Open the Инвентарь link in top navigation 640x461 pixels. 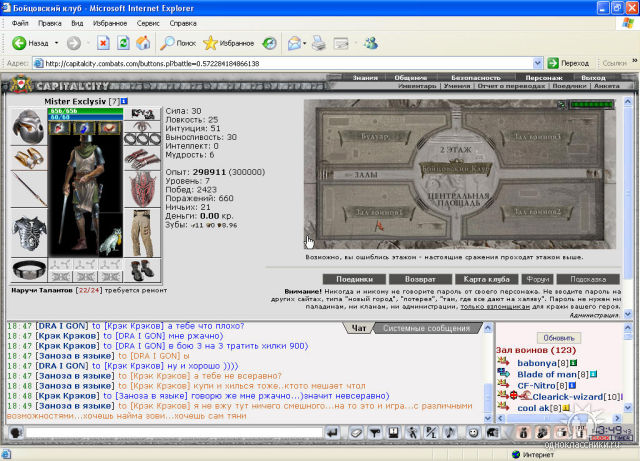pos(417,86)
